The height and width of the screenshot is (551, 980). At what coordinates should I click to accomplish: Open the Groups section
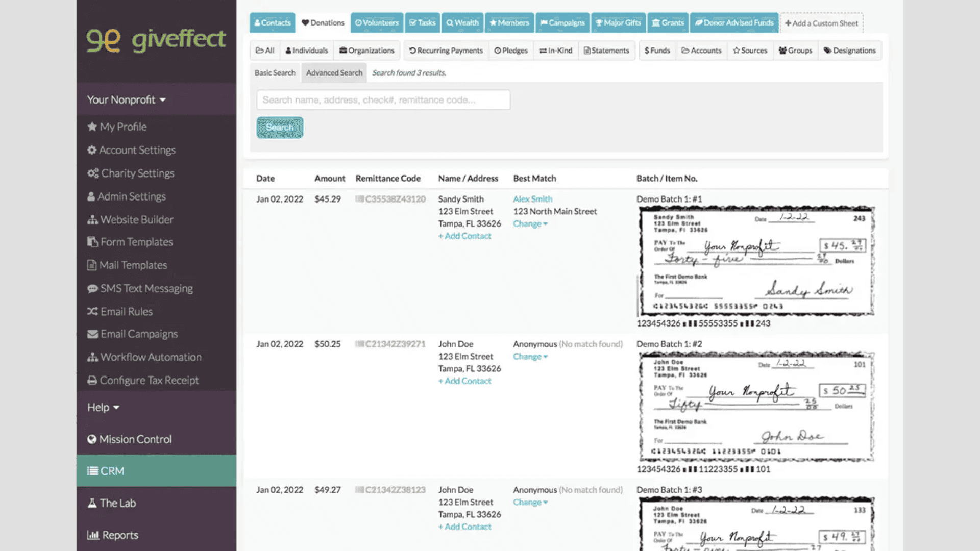(x=795, y=51)
